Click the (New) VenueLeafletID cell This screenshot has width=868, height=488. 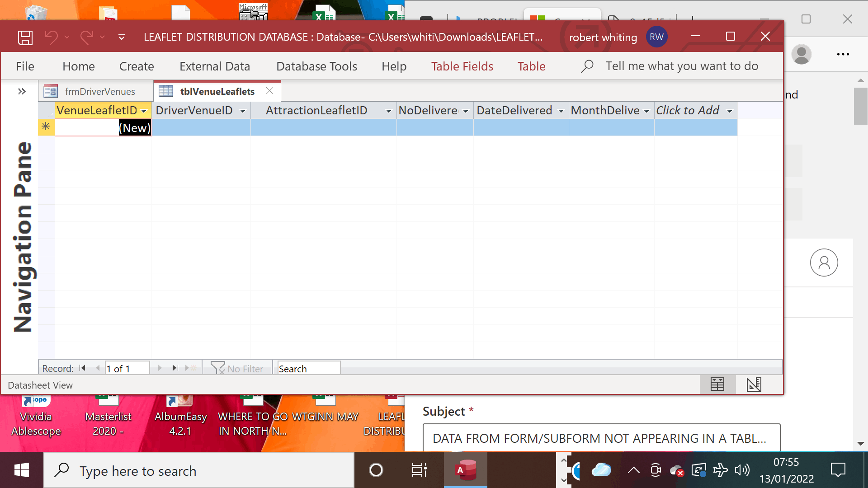click(x=103, y=128)
